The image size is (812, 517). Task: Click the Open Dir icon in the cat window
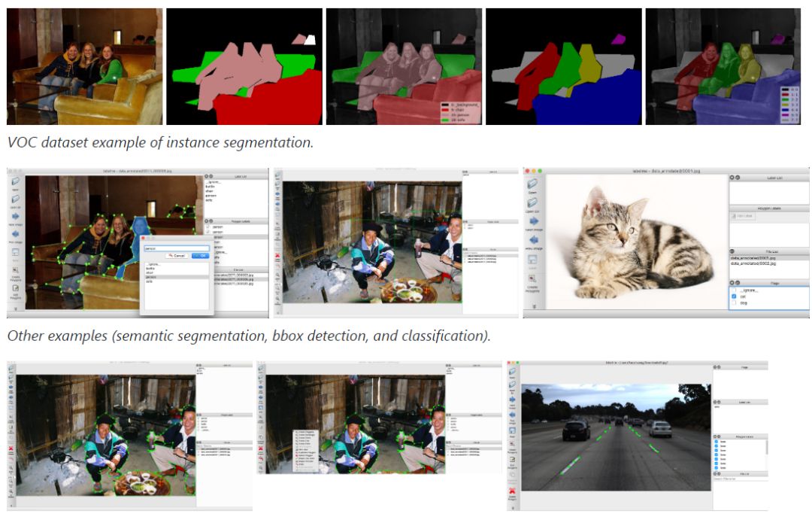click(x=532, y=204)
